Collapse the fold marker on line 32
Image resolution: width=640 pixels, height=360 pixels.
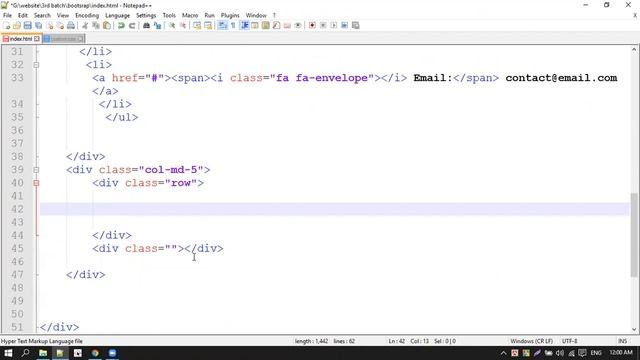36,65
